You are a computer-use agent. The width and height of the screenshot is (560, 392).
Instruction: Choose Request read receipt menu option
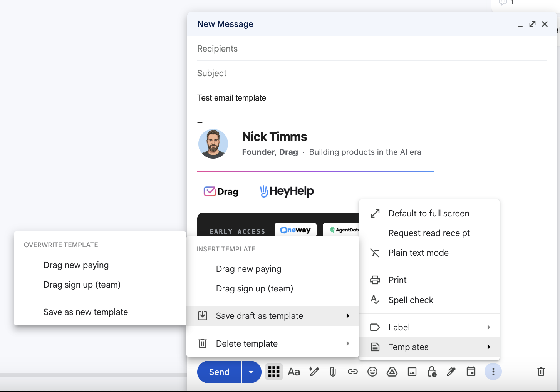coord(429,233)
